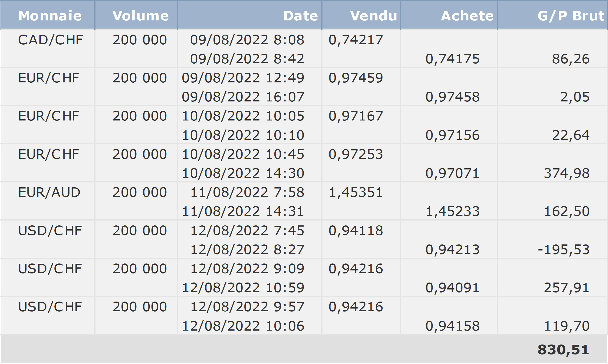
Task: Click the date 11/08/2022 14:31
Action: 243,211
